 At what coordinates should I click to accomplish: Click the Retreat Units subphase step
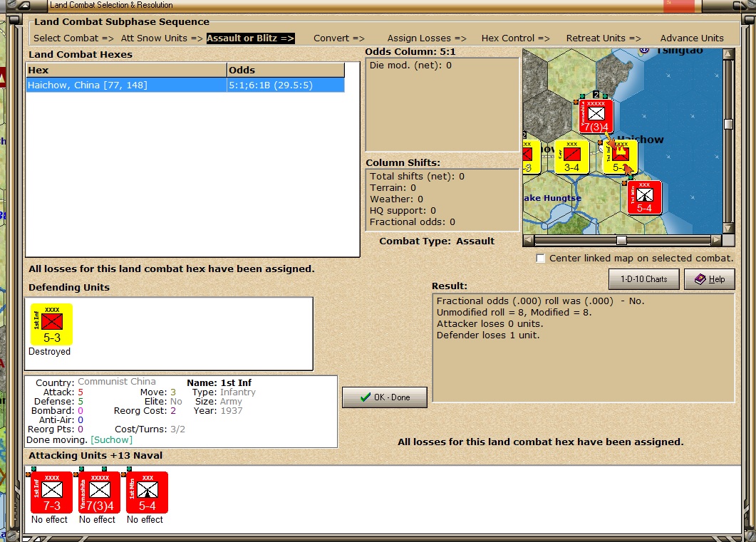pyautogui.click(x=604, y=38)
